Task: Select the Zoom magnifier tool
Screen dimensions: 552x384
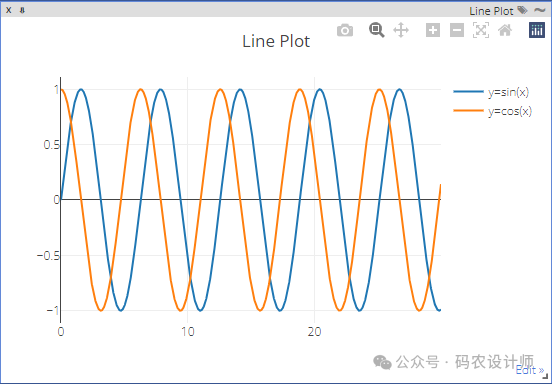Action: point(376,30)
